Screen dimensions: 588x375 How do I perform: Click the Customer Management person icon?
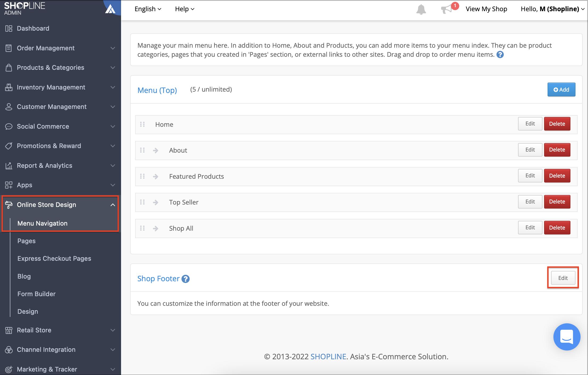point(9,107)
